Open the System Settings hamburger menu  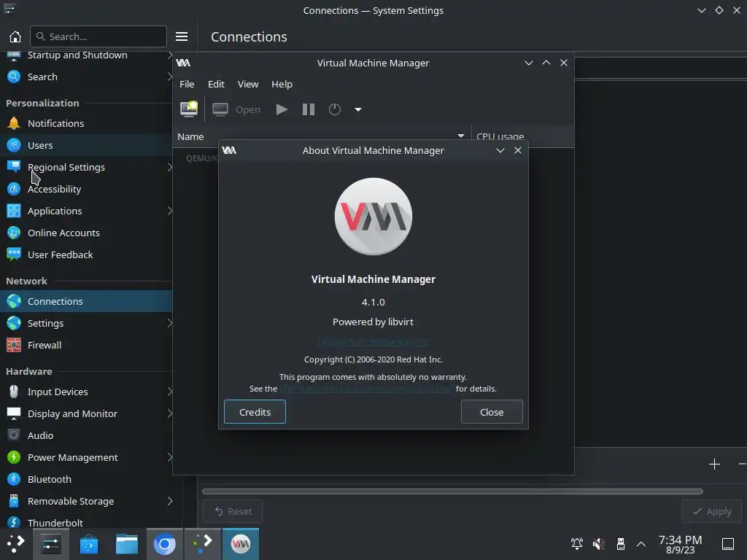pos(182,36)
